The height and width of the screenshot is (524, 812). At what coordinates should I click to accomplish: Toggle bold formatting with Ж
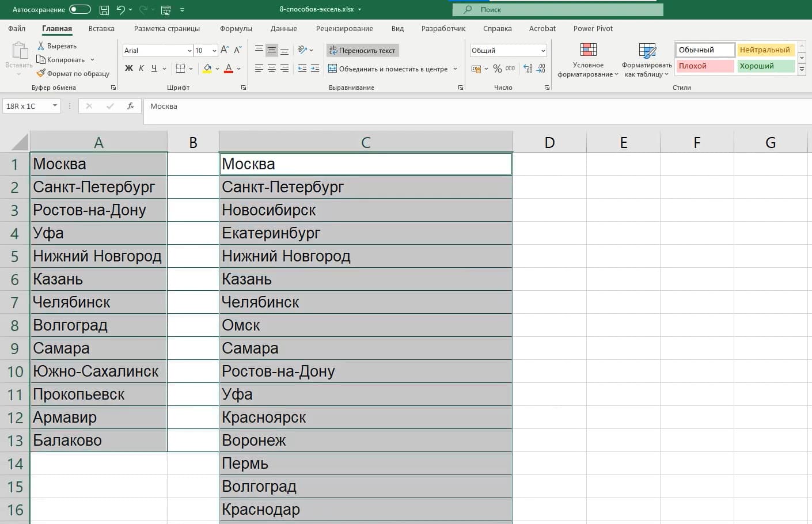[x=128, y=69]
